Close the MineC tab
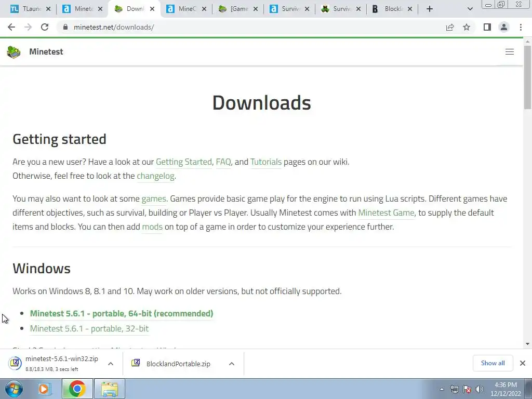532x399 pixels. [x=204, y=9]
